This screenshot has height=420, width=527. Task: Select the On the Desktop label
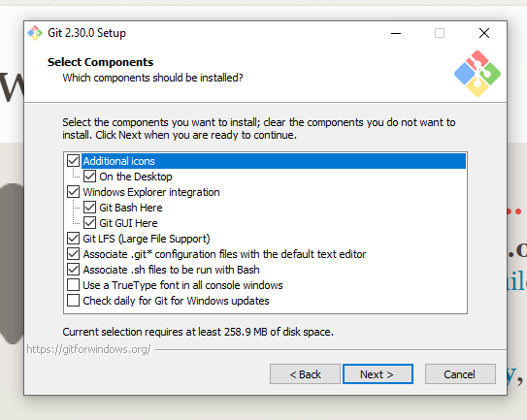click(x=136, y=177)
